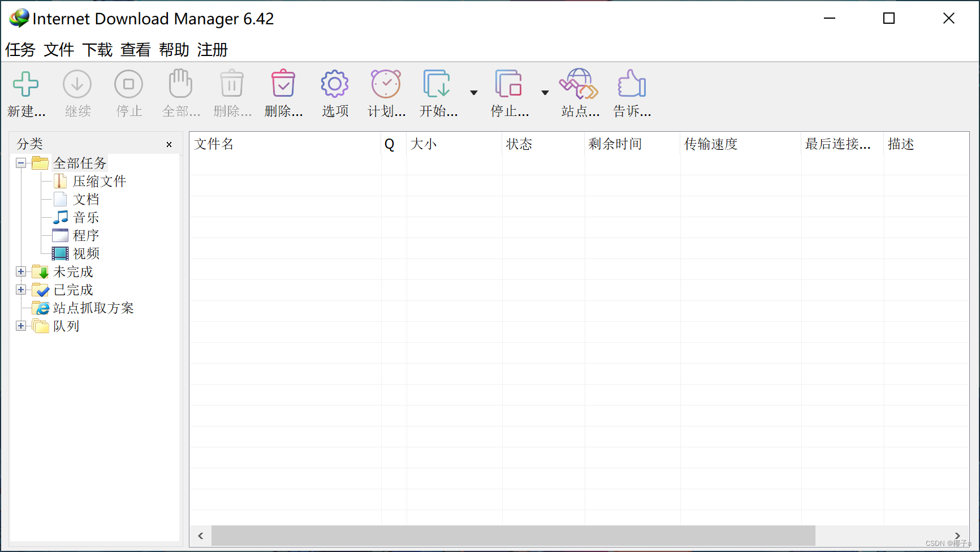Open the 注册 menu
This screenshot has width=980, height=552.
pyautogui.click(x=213, y=50)
